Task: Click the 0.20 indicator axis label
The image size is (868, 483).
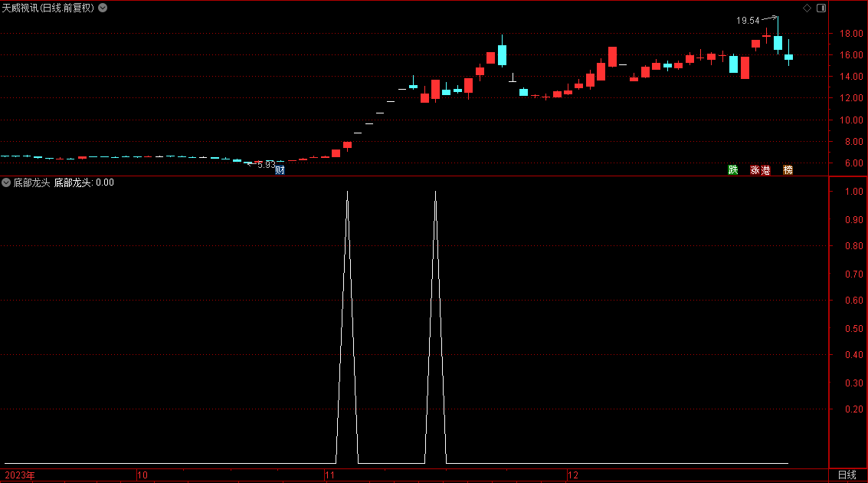Action: pyautogui.click(x=853, y=409)
